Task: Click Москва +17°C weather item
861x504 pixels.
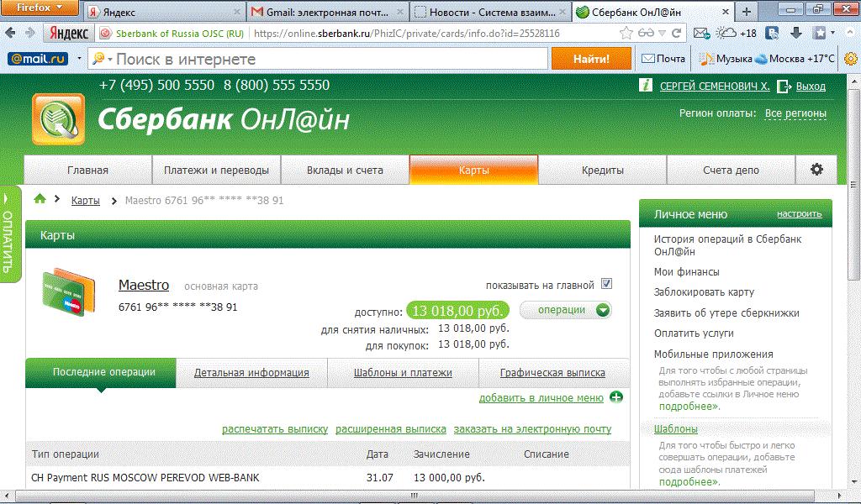Action: pyautogui.click(x=795, y=59)
